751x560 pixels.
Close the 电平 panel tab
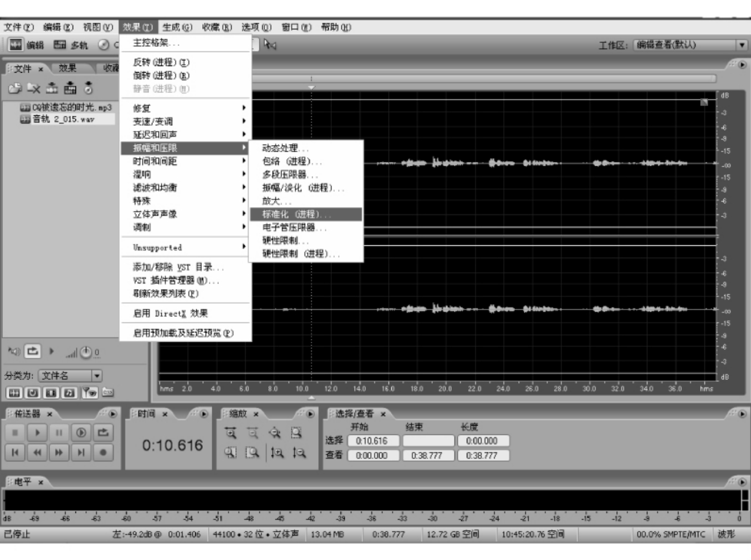(40, 482)
